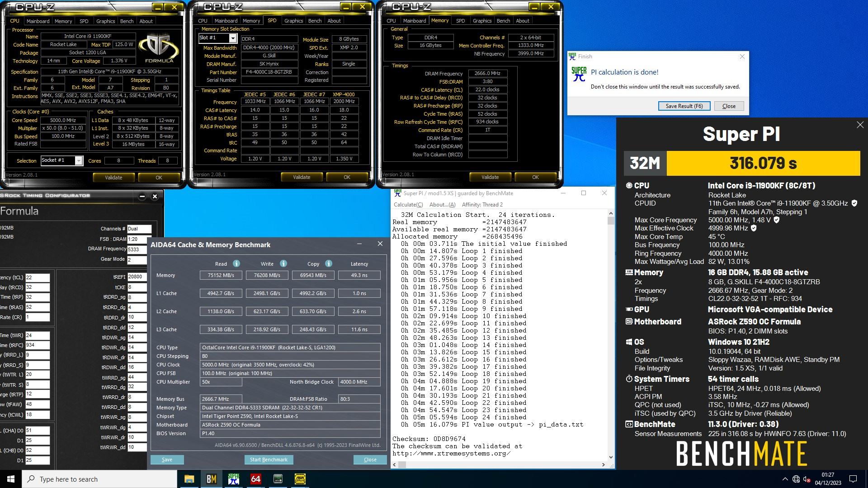The width and height of the screenshot is (868, 488).
Task: Open the Super PI taskbar icon
Action: 233,479
